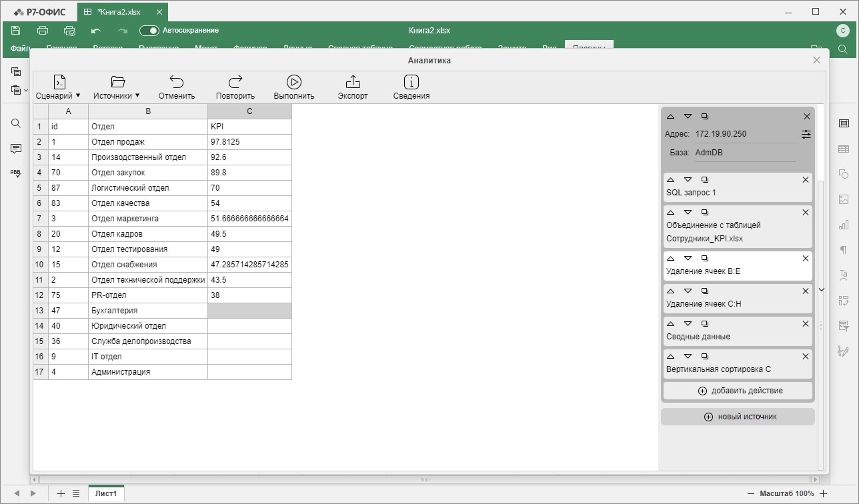Delete the Удаление ячеек B:E step

pyautogui.click(x=806, y=259)
